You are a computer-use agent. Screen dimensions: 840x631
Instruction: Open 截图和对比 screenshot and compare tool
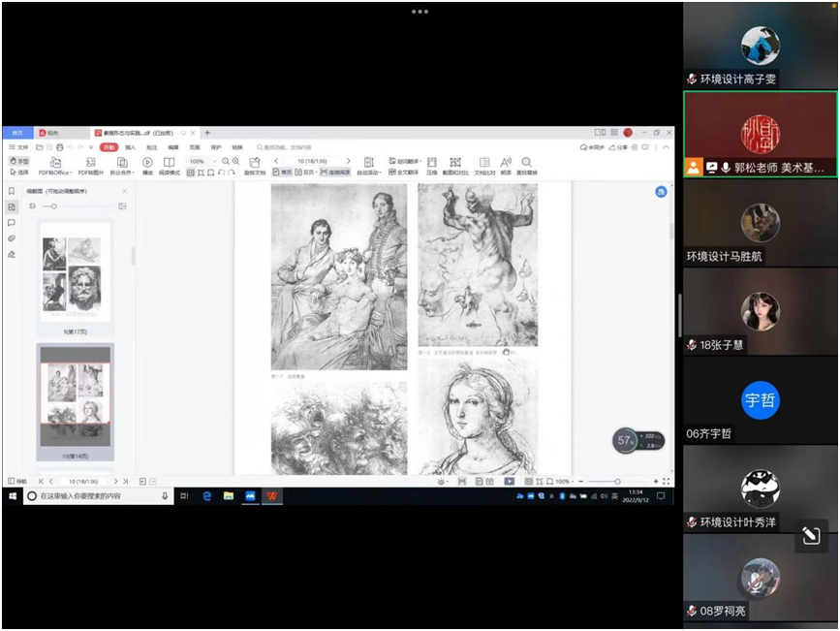click(x=455, y=166)
